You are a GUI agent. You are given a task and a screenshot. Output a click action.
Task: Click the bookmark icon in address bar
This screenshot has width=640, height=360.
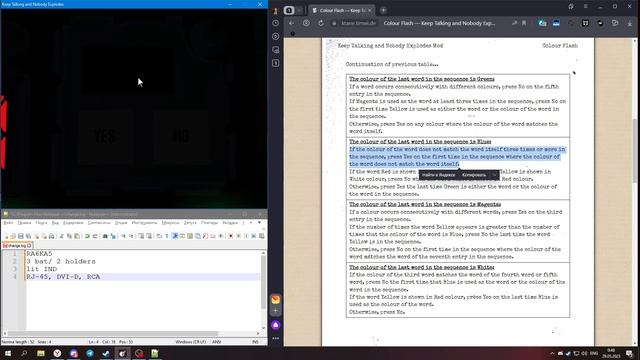[x=524, y=23]
